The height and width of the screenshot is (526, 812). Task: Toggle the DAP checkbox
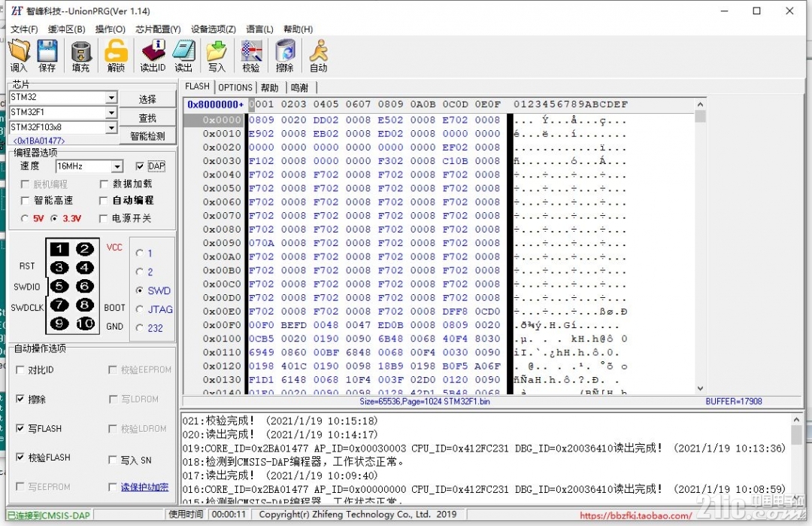[140, 166]
